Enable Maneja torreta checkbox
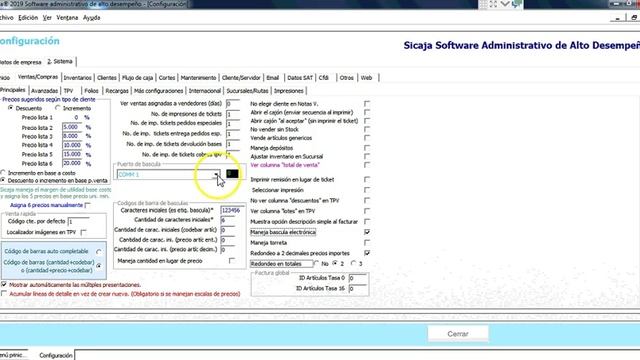Viewport: 640px width, 360px height. pos(367,243)
